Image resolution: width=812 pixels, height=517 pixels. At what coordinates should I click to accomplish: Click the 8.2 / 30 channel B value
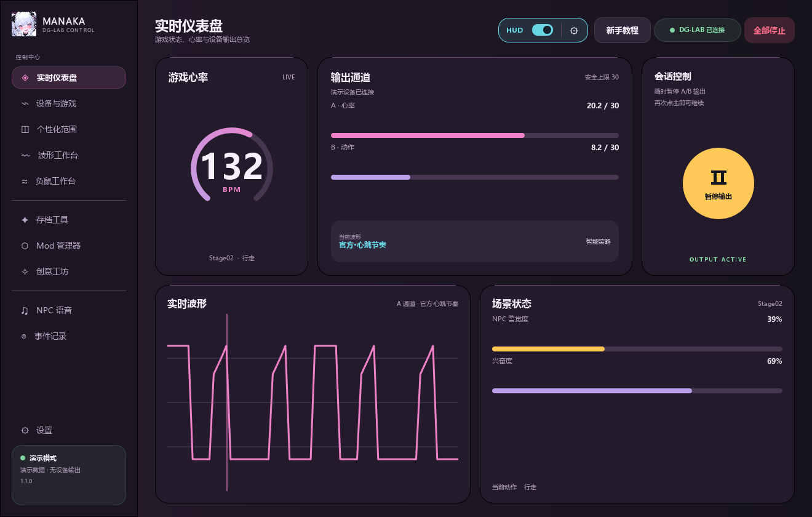click(x=605, y=148)
